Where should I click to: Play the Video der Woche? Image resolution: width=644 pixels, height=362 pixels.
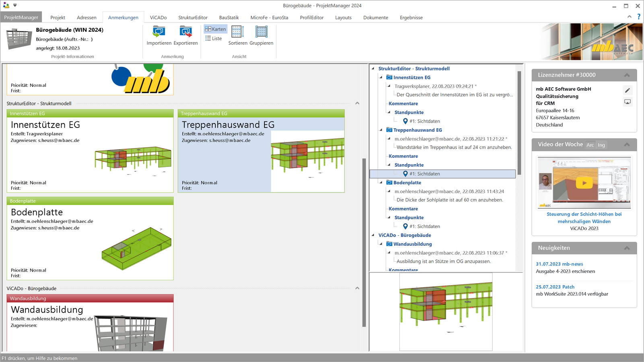pos(584,183)
